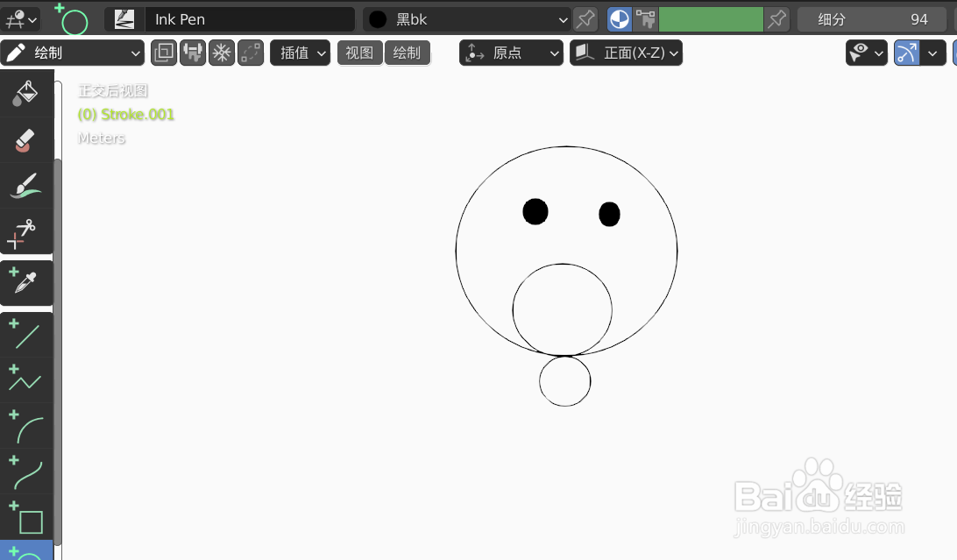Image resolution: width=957 pixels, height=560 pixels.
Task: Open the 绘制 menu
Action: [408, 53]
